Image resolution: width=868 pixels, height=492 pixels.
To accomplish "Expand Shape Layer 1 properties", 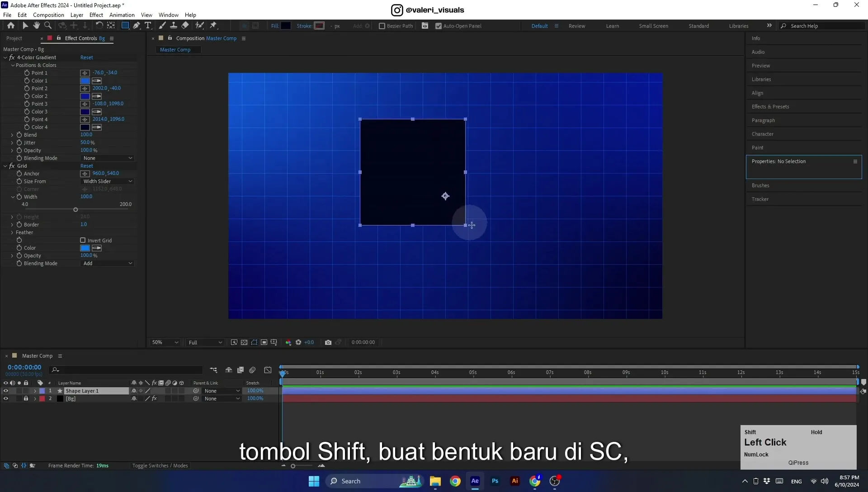I will [35, 391].
